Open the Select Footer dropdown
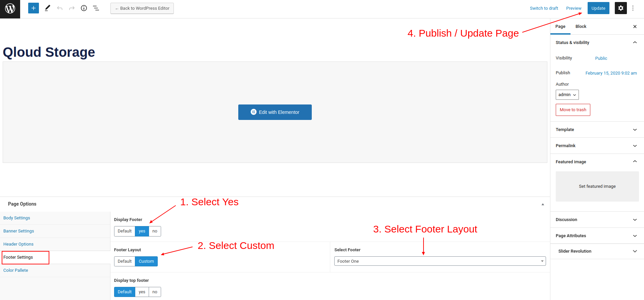 (x=440, y=261)
